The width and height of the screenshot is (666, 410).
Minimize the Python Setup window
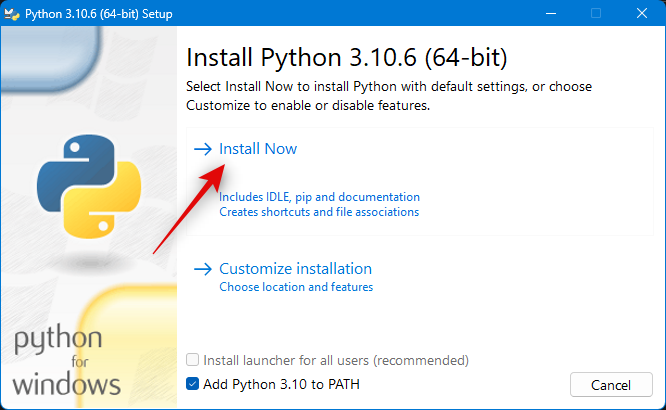click(x=549, y=13)
